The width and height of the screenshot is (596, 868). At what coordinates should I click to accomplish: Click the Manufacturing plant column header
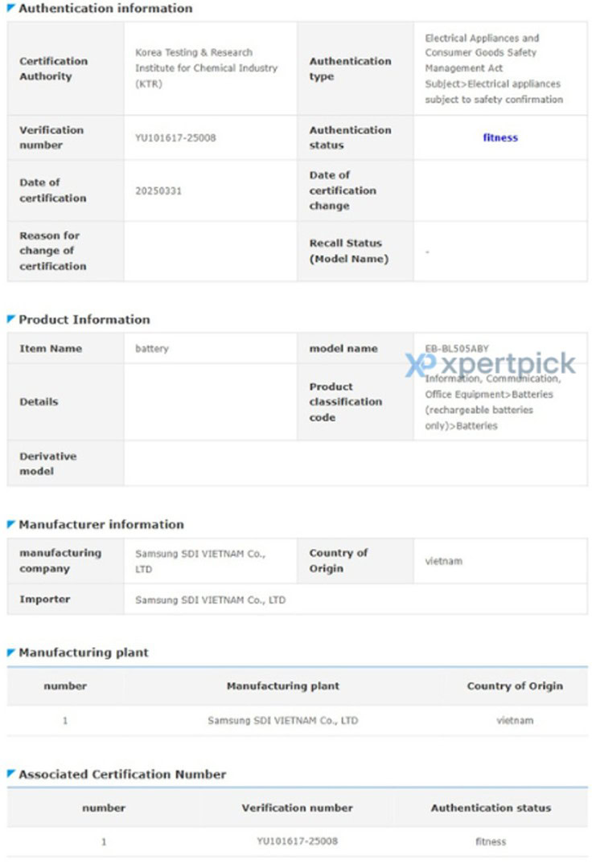(x=282, y=686)
